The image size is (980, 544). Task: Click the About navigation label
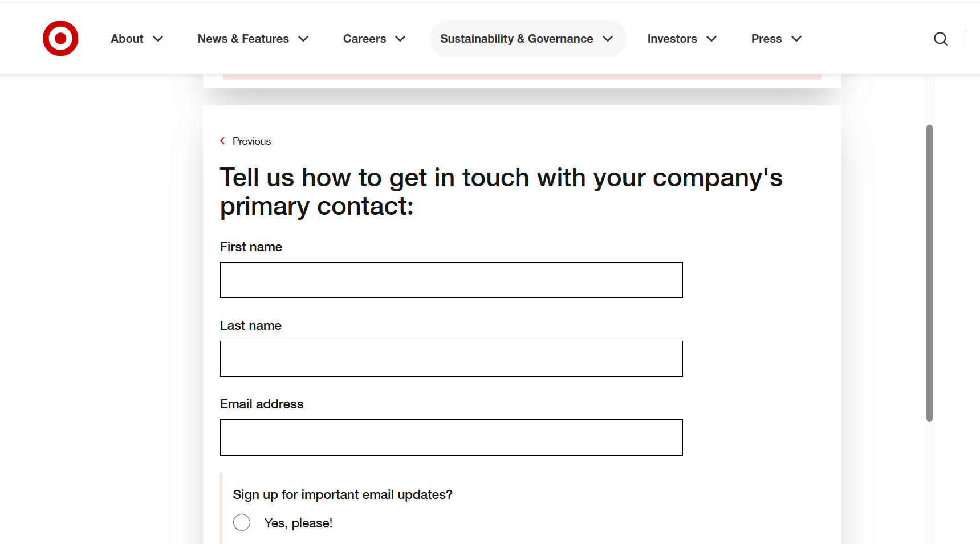pos(127,39)
